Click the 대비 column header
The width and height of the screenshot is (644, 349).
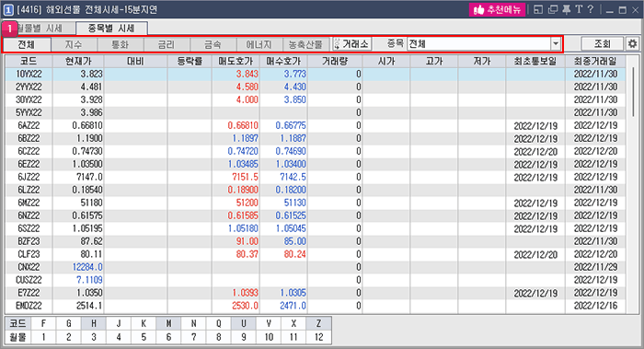click(x=135, y=62)
